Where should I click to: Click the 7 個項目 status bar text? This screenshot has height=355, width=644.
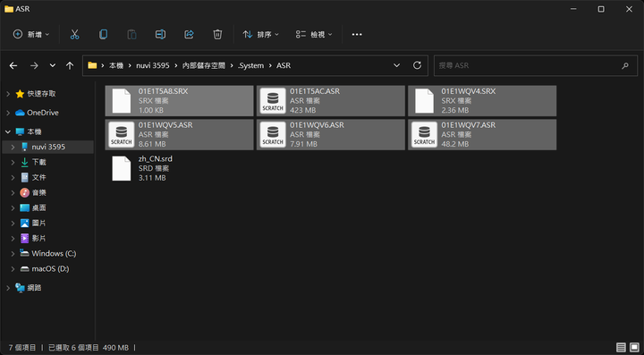pyautogui.click(x=22, y=348)
